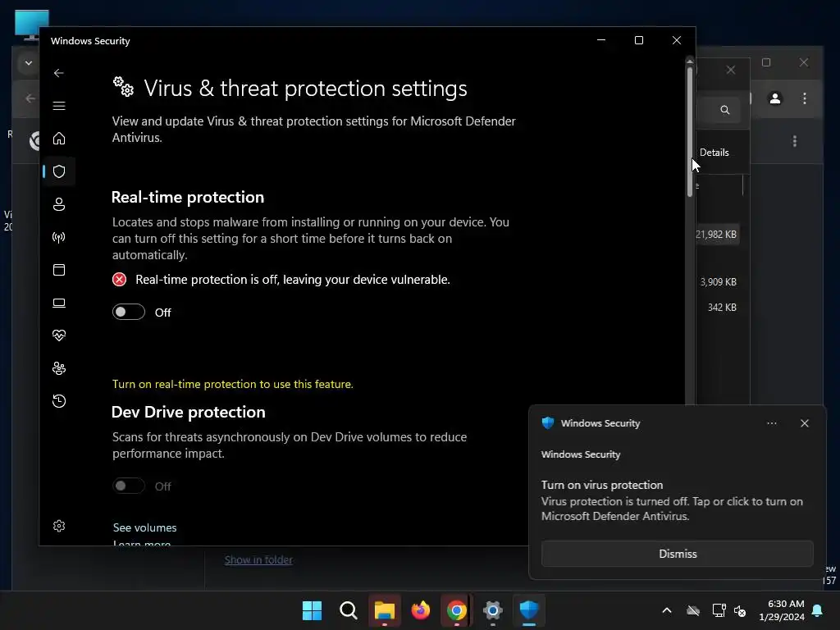
Task: Open Device performance & health heart icon
Action: click(59, 336)
